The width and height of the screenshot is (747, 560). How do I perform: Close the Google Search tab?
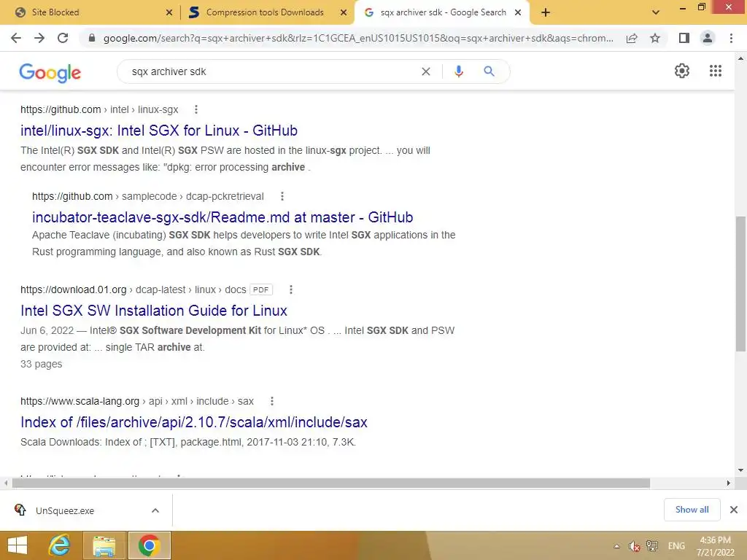pos(518,12)
